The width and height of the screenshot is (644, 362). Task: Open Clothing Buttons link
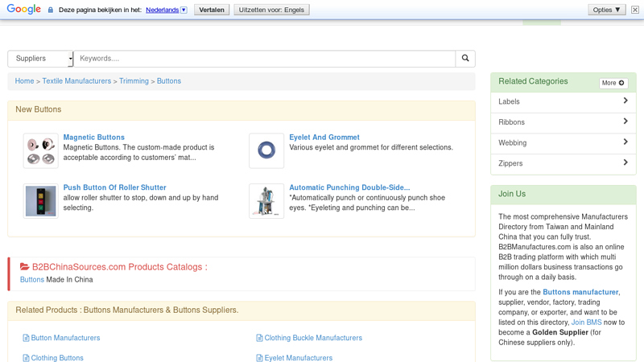coord(57,358)
